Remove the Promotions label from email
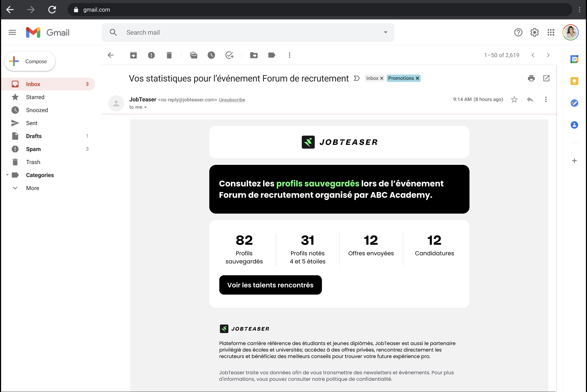 [418, 78]
